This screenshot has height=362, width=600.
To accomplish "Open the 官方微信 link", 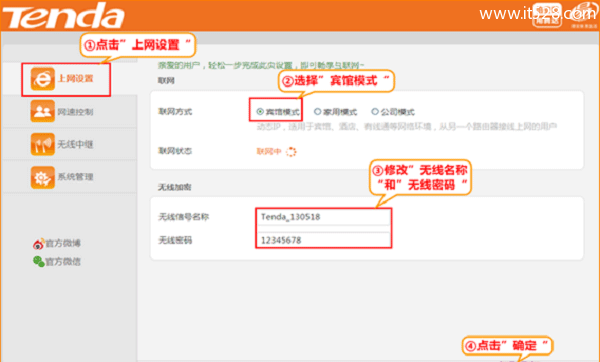I will pyautogui.click(x=63, y=262).
